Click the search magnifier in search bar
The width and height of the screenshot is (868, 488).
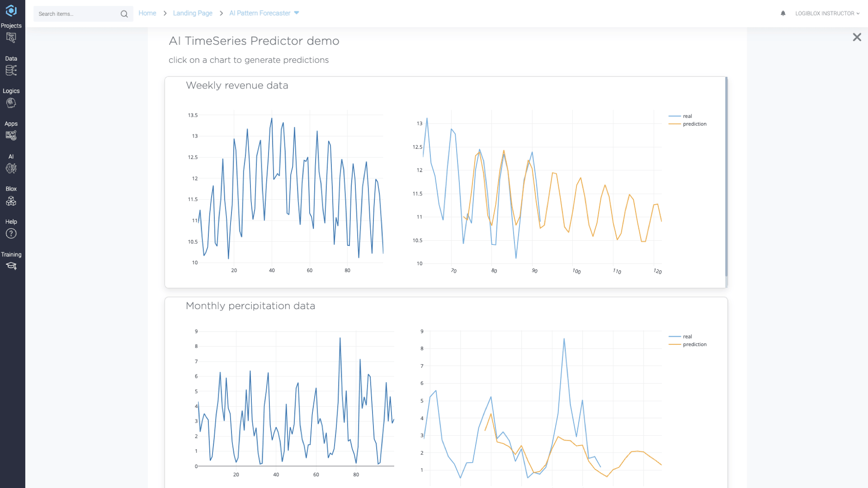click(124, 14)
